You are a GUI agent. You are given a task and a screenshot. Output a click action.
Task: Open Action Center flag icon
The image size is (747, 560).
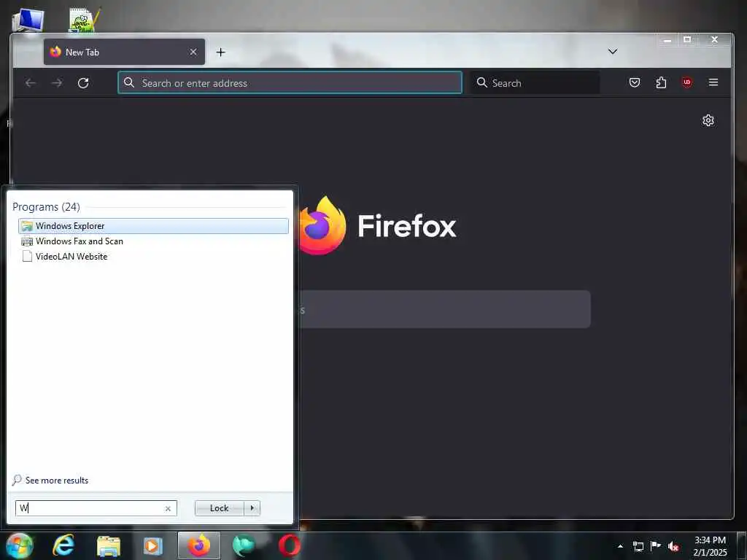tap(656, 545)
